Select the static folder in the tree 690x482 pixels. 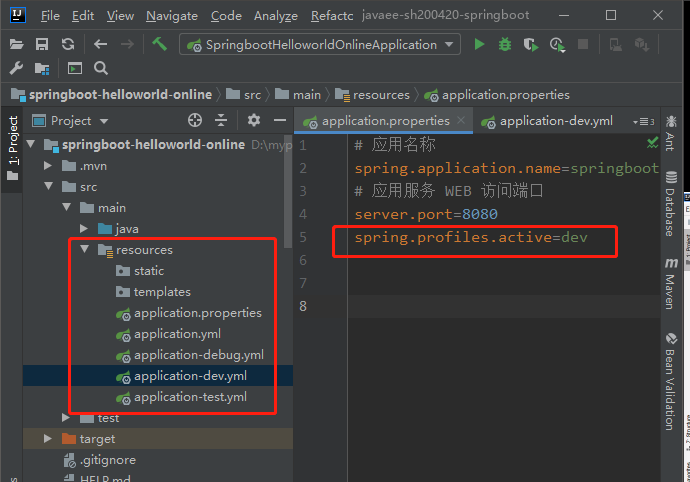(x=149, y=271)
